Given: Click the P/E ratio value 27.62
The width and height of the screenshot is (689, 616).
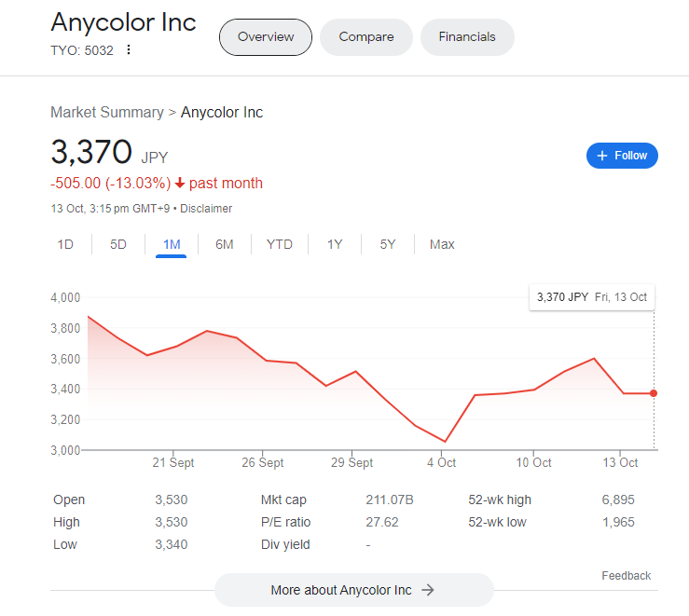Looking at the screenshot, I should coord(382,522).
